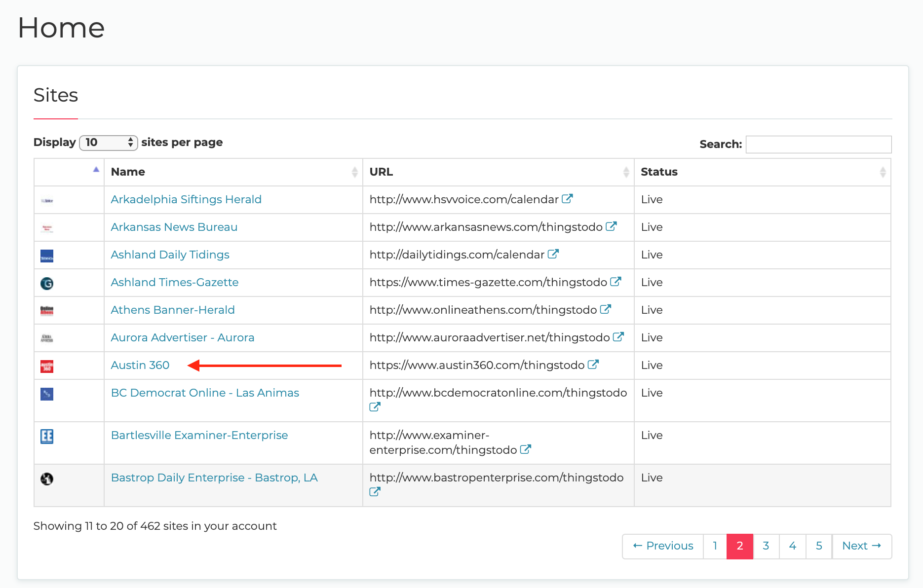The image size is (923, 588).
Task: Open Athens Banner-Herald site
Action: [173, 310]
